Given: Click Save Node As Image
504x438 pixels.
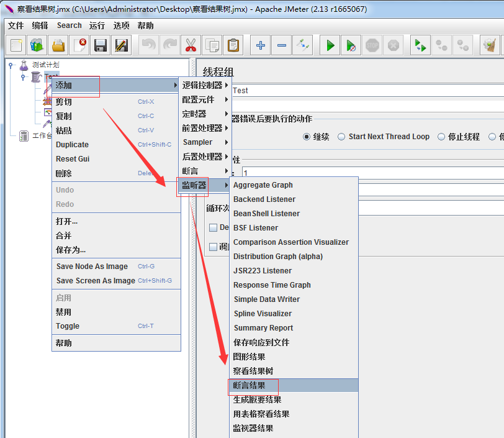Looking at the screenshot, I should coord(116,267).
